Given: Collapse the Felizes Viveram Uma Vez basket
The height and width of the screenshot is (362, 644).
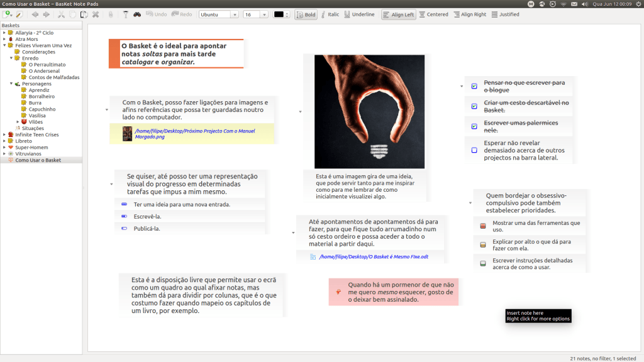Looking at the screenshot, I should coord(4,45).
